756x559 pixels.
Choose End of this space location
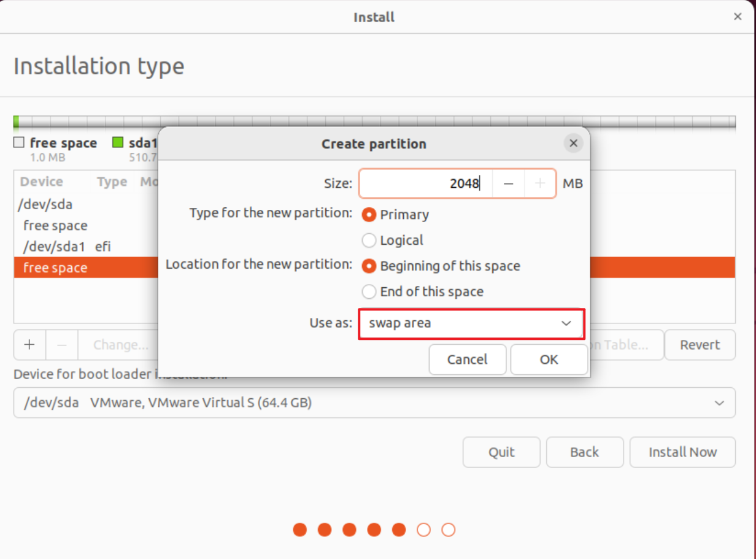pyautogui.click(x=369, y=292)
